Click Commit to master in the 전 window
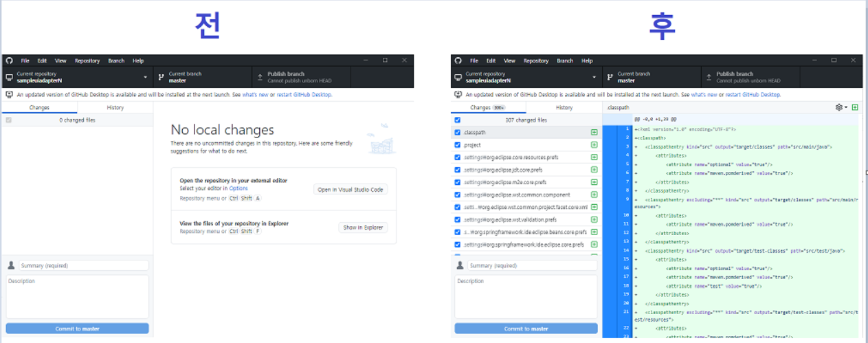 (77, 329)
